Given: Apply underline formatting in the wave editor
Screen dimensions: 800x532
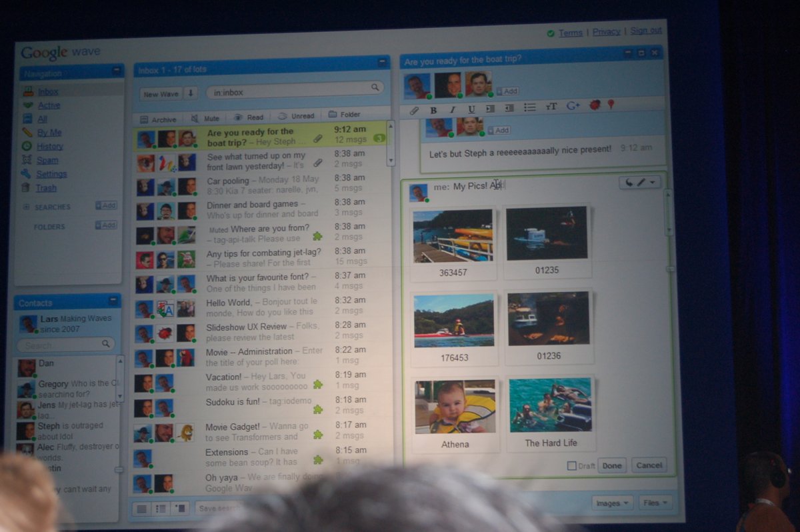Looking at the screenshot, I should point(471,109).
